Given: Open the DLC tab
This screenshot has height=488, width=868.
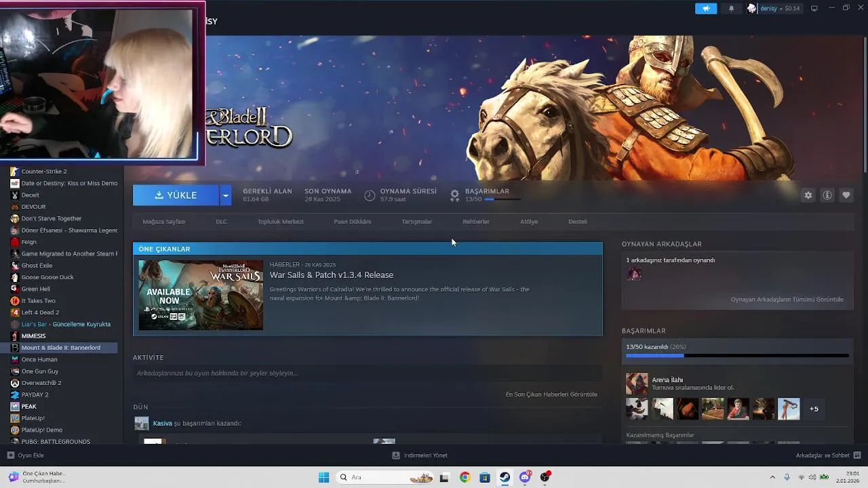Looking at the screenshot, I should click(221, 222).
